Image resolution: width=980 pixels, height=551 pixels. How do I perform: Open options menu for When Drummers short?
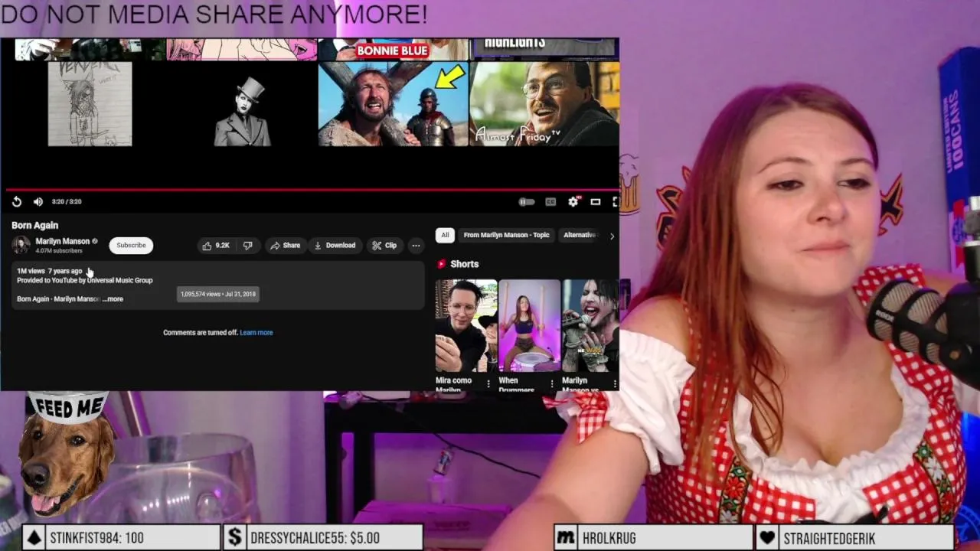552,383
